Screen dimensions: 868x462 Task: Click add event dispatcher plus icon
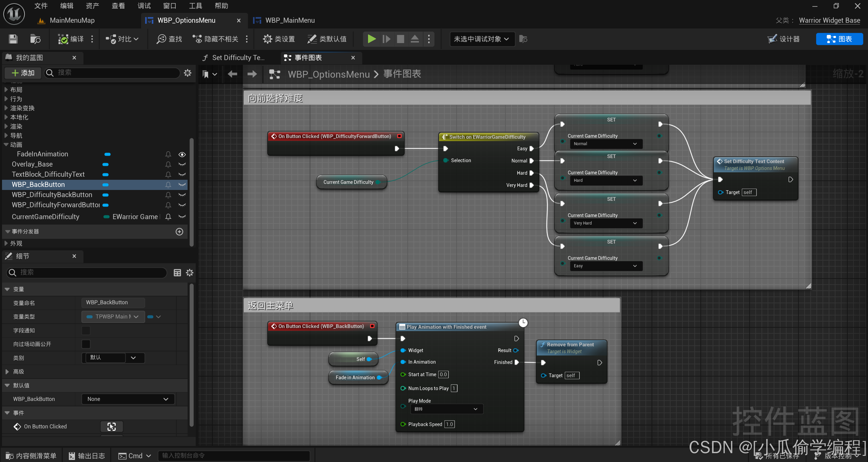point(179,232)
